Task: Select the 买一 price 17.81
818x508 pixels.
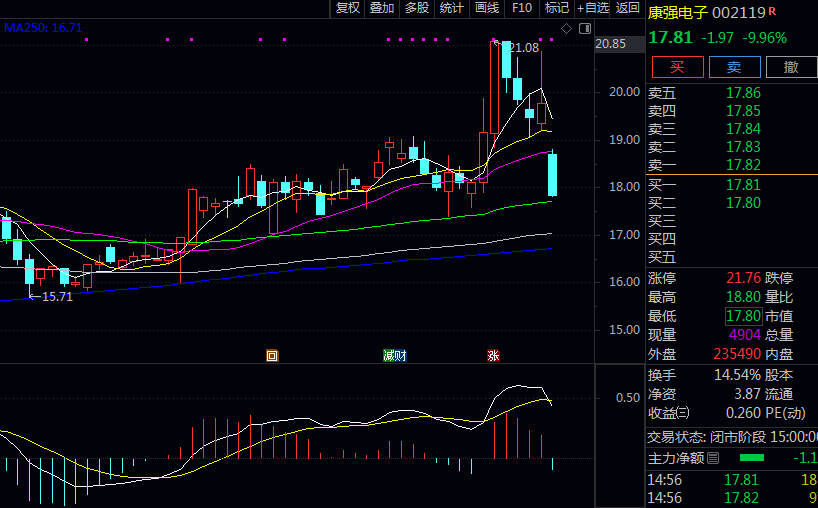Action: click(x=743, y=185)
